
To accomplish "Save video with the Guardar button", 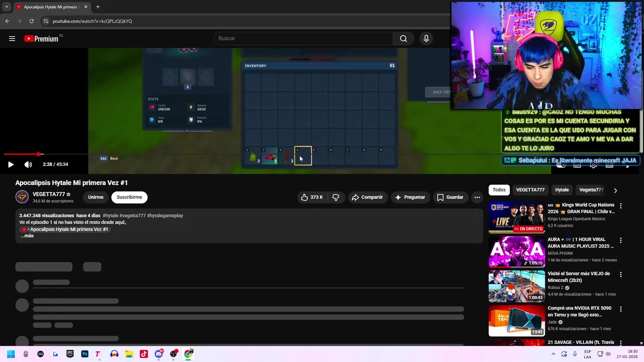I will [x=450, y=198].
